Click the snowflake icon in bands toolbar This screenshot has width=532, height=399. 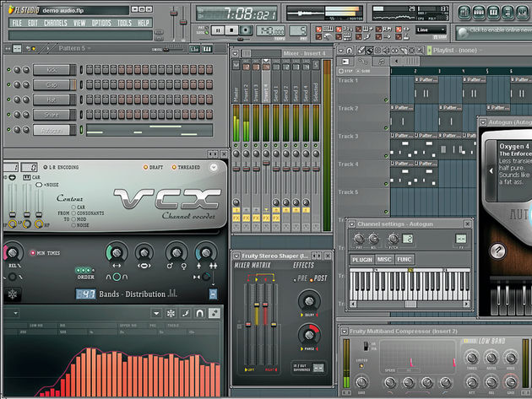pyautogui.click(x=171, y=313)
